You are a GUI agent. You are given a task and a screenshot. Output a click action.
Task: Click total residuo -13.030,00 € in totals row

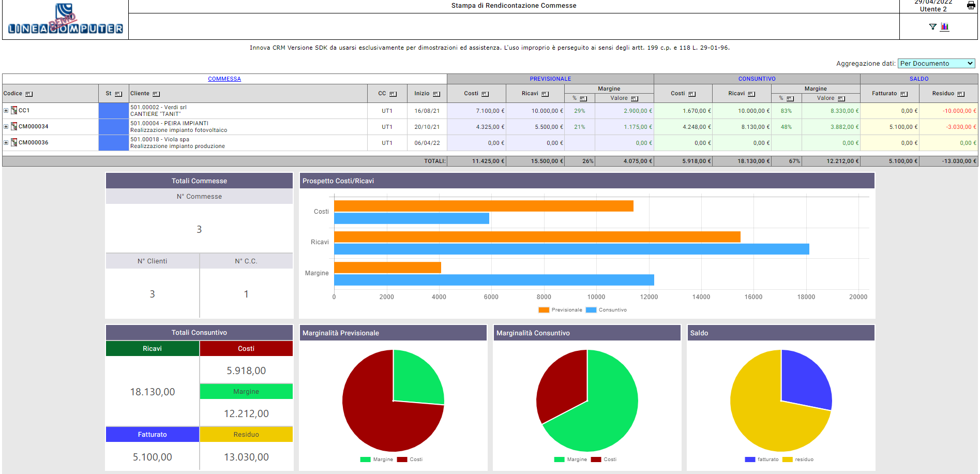(x=959, y=161)
